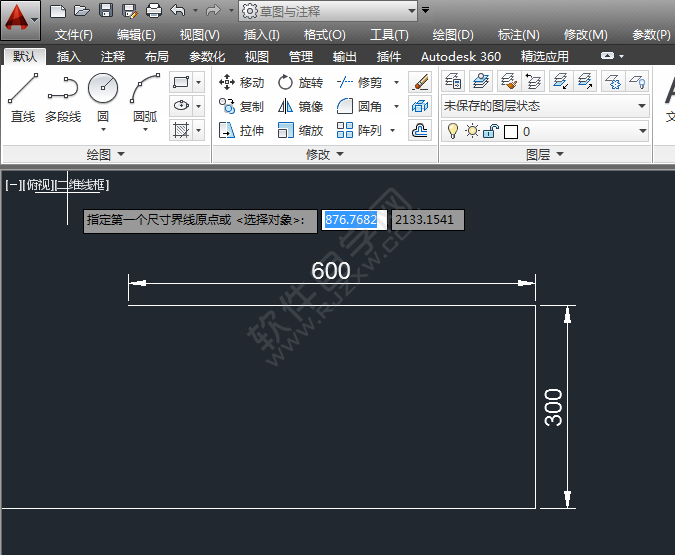Expand the 修改 panel flyout
Viewport: 675px width, 555px height.
click(324, 154)
